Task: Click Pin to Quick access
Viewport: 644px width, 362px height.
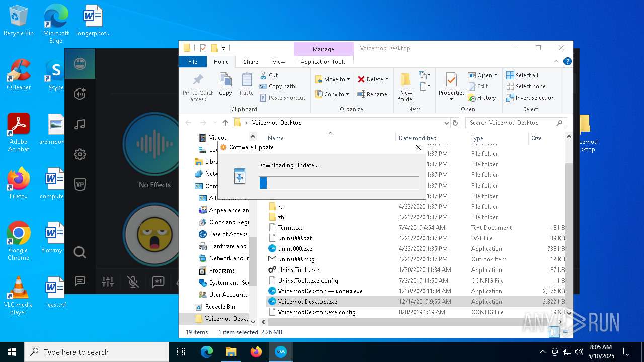Action: pos(198,87)
